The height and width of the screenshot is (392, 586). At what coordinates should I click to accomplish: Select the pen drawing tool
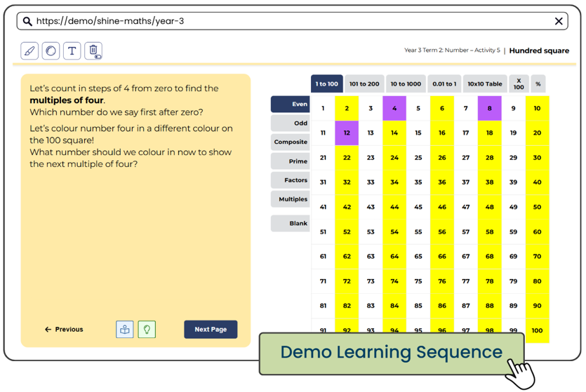tap(29, 50)
